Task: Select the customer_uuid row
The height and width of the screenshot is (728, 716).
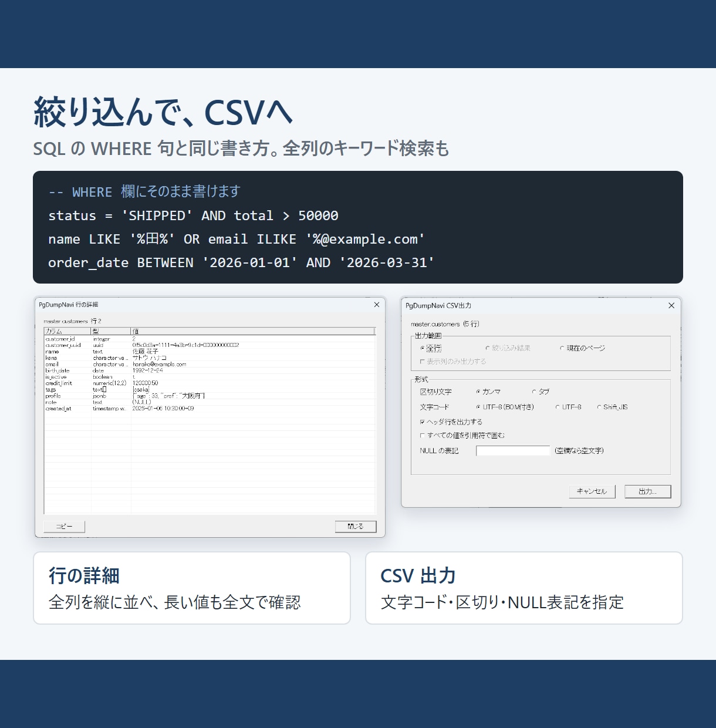Action: (x=210, y=345)
